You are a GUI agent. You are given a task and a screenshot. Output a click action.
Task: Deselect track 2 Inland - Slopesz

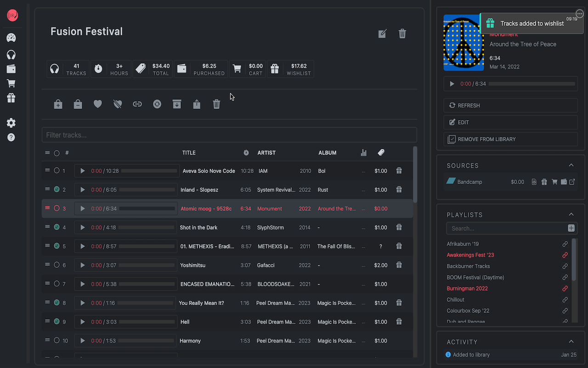tap(57, 190)
